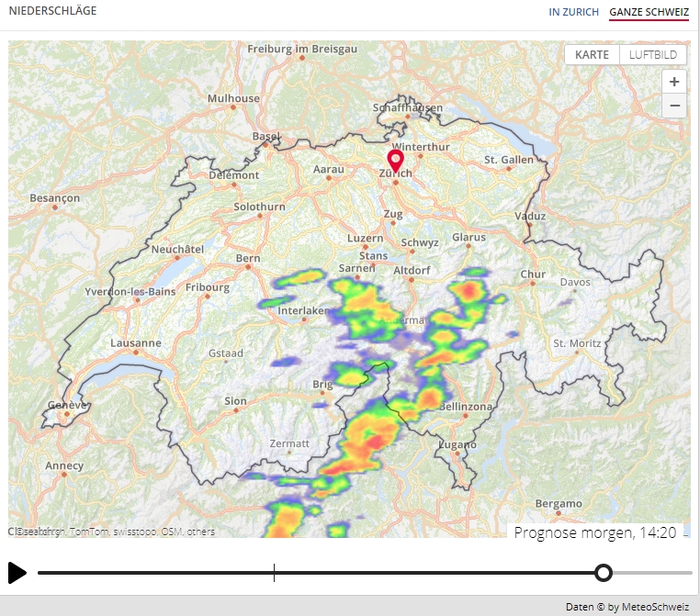Click the Schaffhausen city label
Screen dimensions: 700x616
coord(408,107)
